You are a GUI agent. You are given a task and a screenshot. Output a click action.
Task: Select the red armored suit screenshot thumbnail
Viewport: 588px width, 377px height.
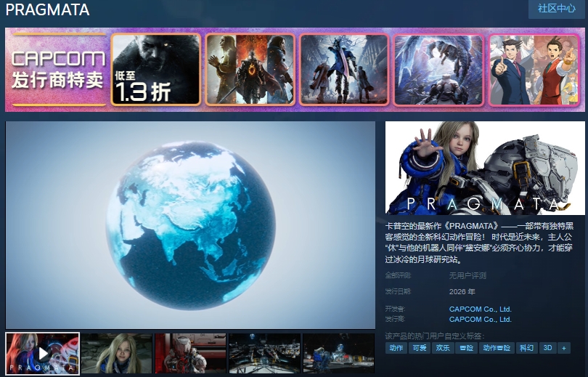point(190,353)
